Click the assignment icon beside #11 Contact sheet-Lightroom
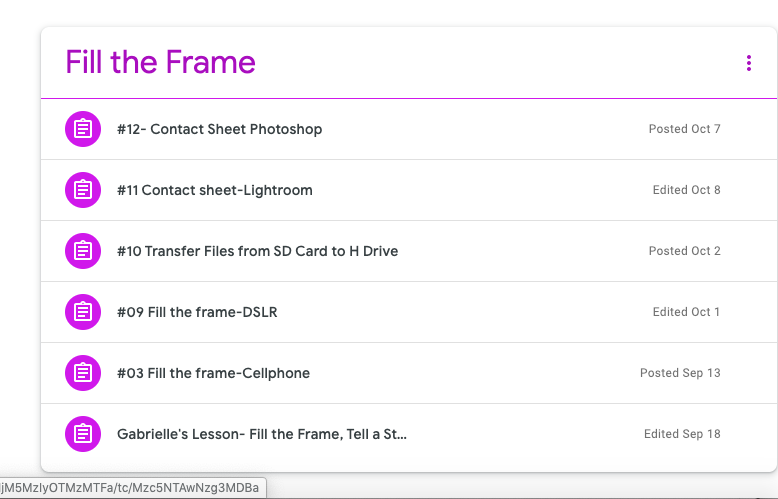Viewport: 778px width, 499px height. tap(83, 190)
